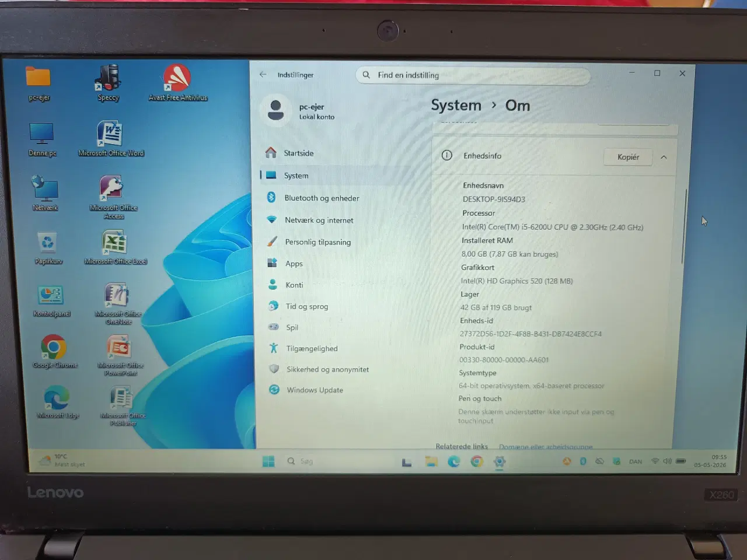Viewport: 747px width, 560px height.
Task: Open Avast Free Antivirus shortcut
Action: [177, 83]
